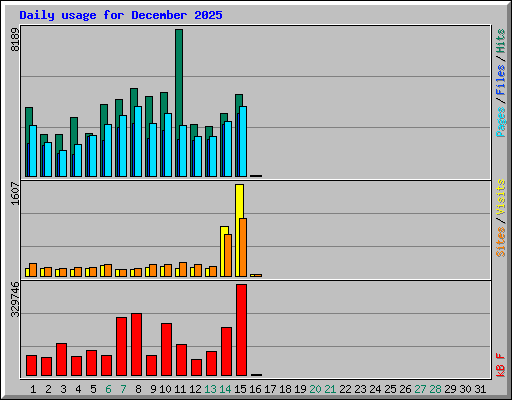Click green weekend day label 20
Viewport: 512px width, 400px height.
point(315,389)
